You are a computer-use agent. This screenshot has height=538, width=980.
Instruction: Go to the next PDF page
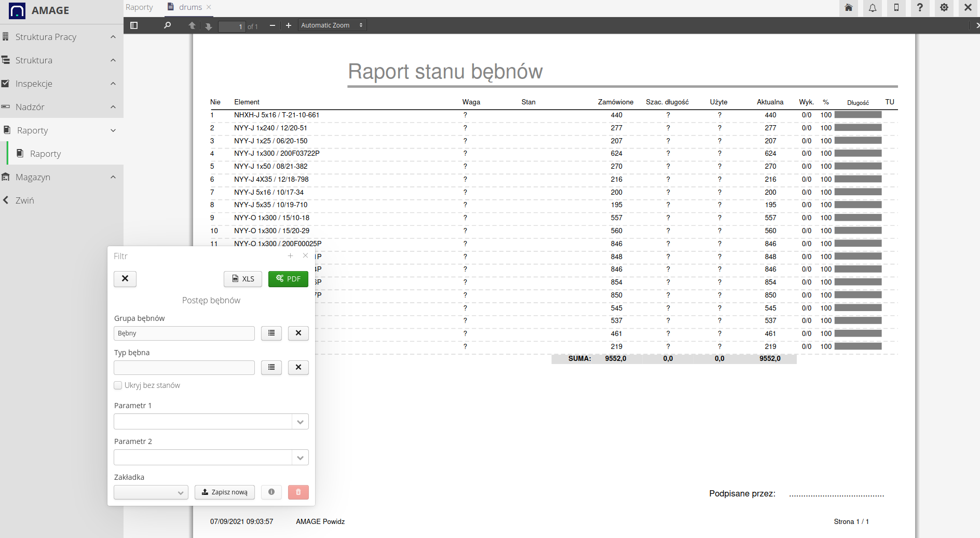pos(208,26)
